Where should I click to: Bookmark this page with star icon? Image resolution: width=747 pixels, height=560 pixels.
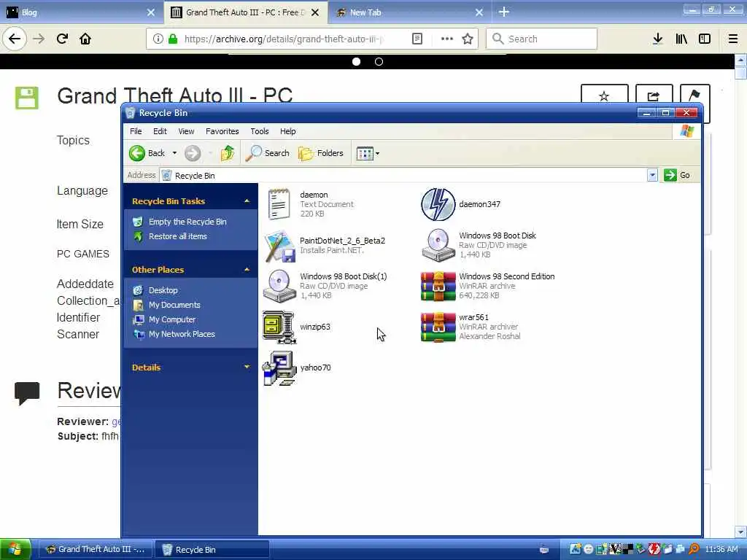(x=468, y=39)
